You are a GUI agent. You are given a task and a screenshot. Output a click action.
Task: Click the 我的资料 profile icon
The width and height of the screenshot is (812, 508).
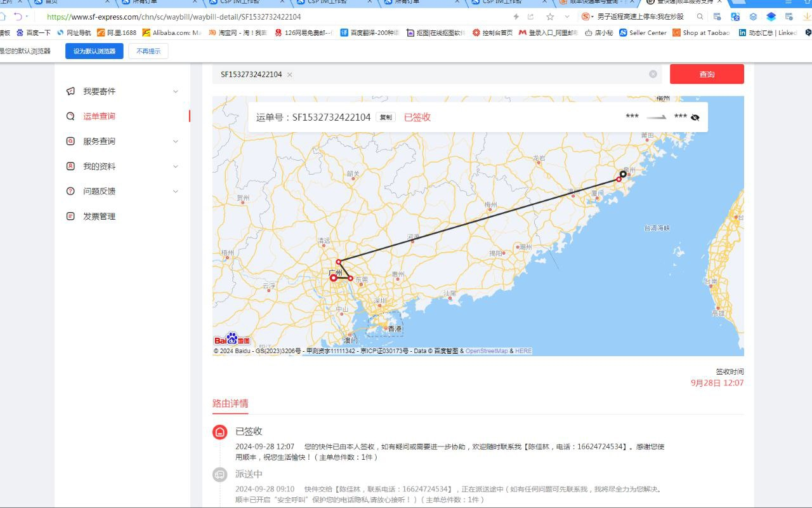pyautogui.click(x=70, y=166)
